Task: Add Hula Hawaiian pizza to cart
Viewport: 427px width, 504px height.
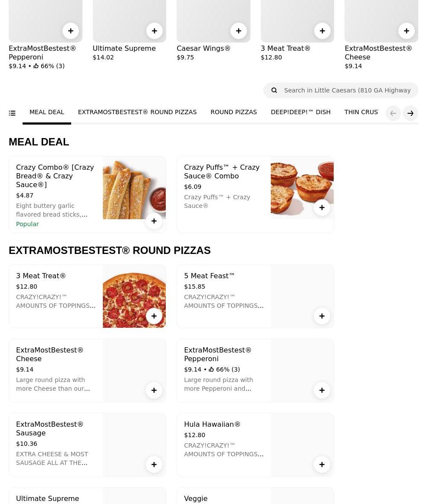Action: (322, 464)
